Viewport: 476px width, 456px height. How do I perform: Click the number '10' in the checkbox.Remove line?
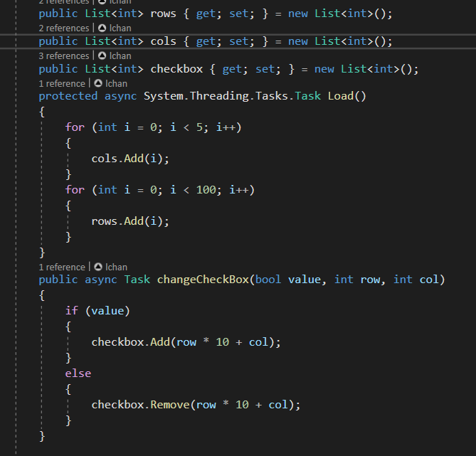click(242, 405)
